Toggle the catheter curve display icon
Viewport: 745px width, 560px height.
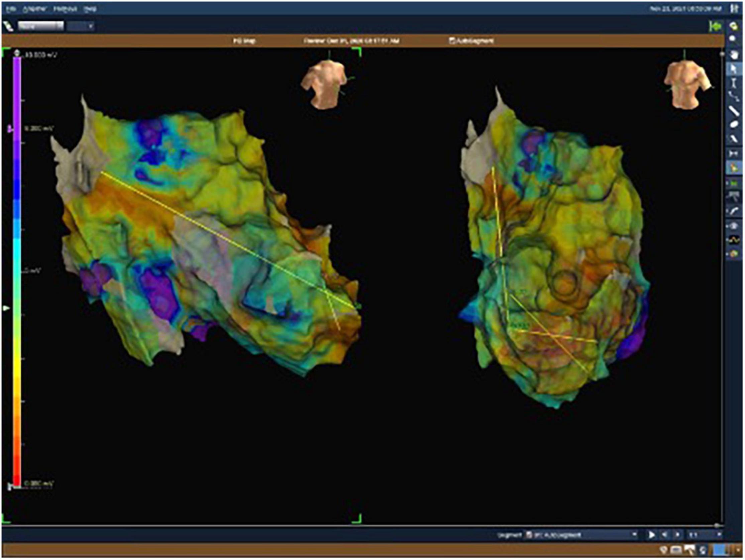pos(734,212)
